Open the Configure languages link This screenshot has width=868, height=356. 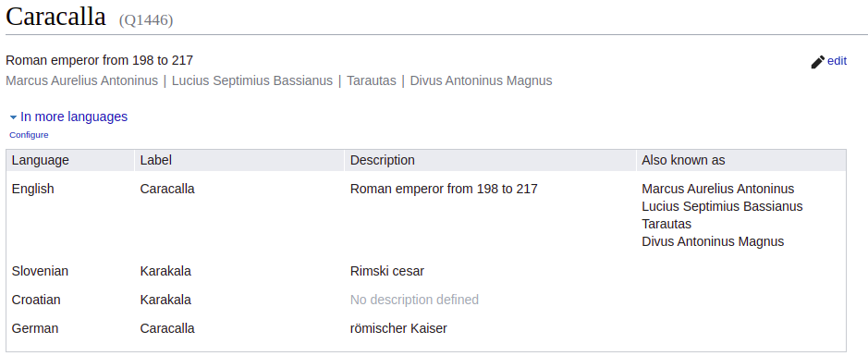[x=29, y=135]
